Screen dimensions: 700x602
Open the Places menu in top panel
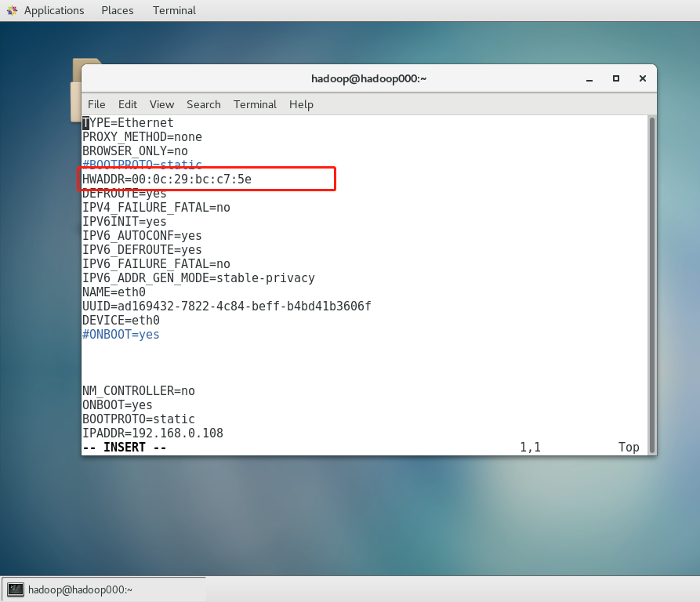point(118,10)
